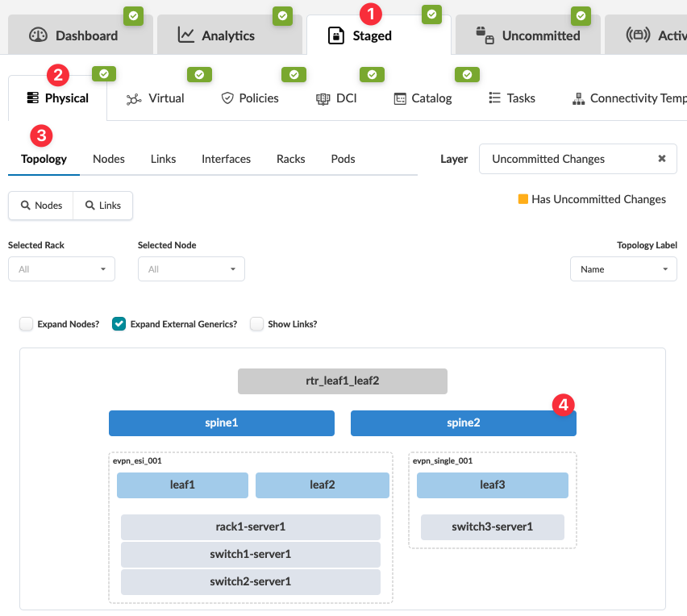
Task: Click green check badge above Analytics
Action: pyautogui.click(x=282, y=16)
